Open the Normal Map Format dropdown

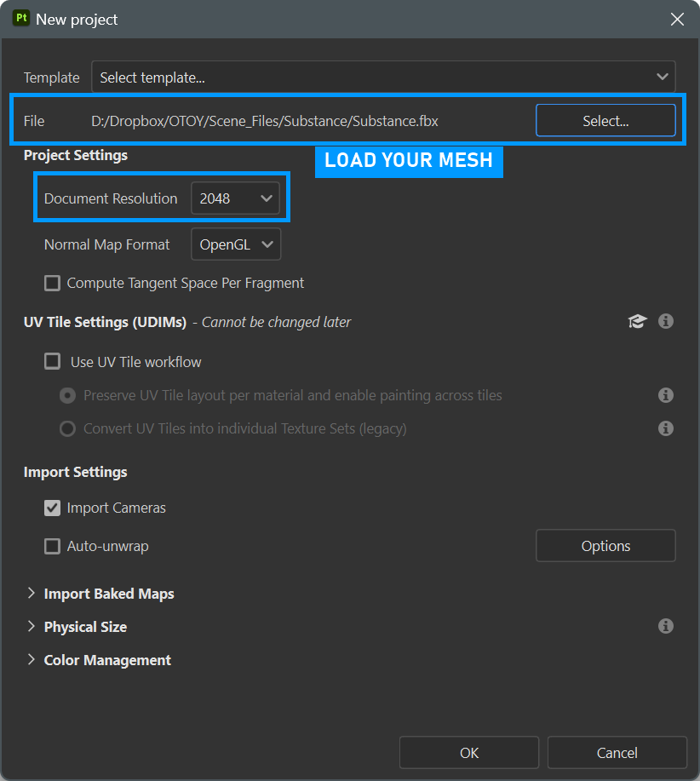236,244
